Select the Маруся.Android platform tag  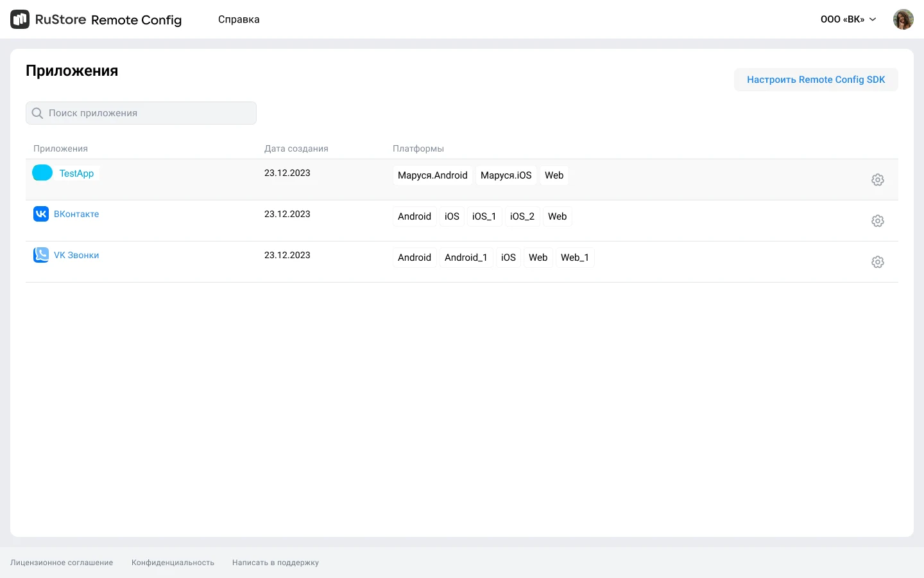point(432,175)
